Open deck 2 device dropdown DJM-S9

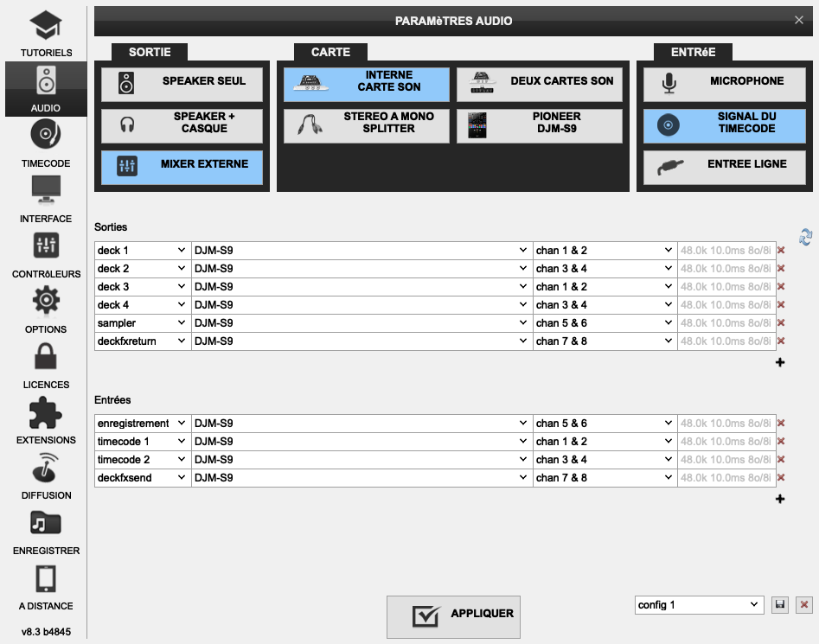point(362,268)
